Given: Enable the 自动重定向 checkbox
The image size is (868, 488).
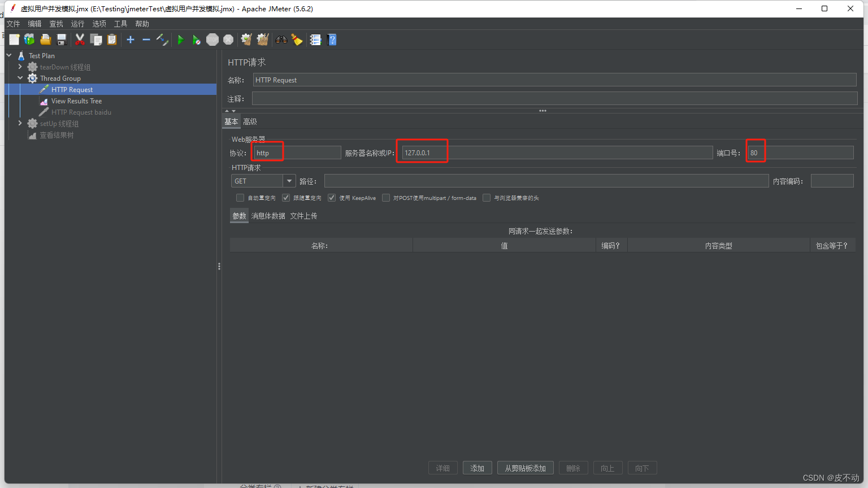Looking at the screenshot, I should pos(240,198).
